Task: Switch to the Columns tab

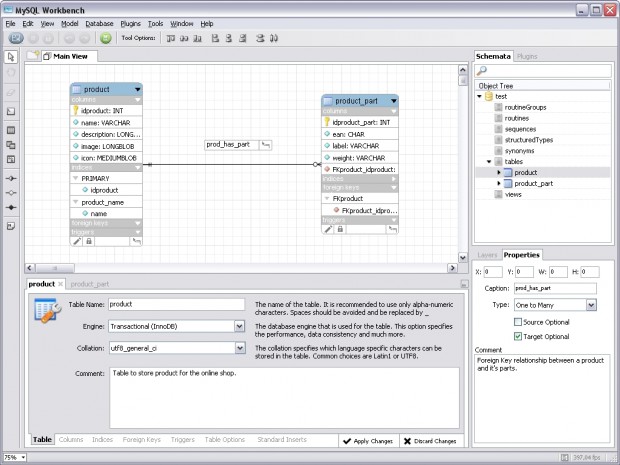Action: click(71, 440)
